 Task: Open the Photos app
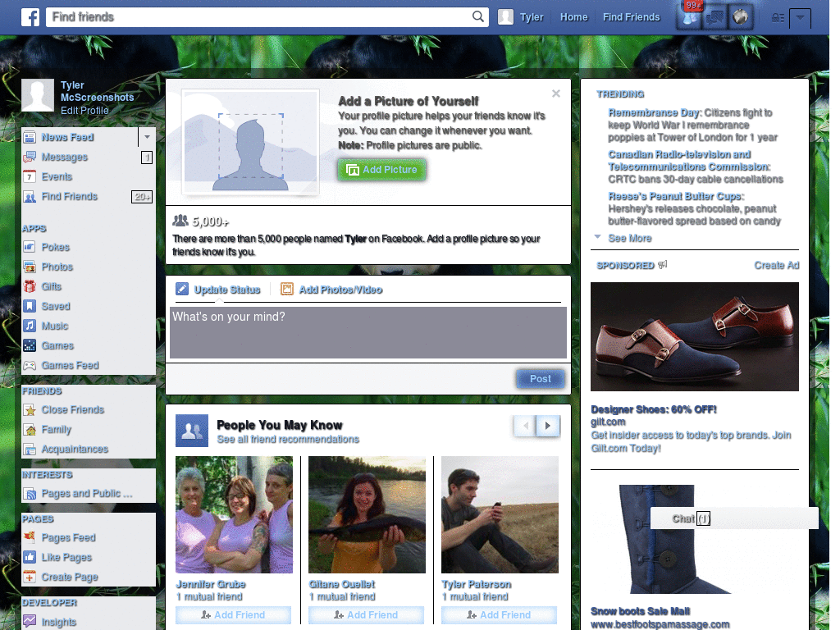tap(57, 267)
